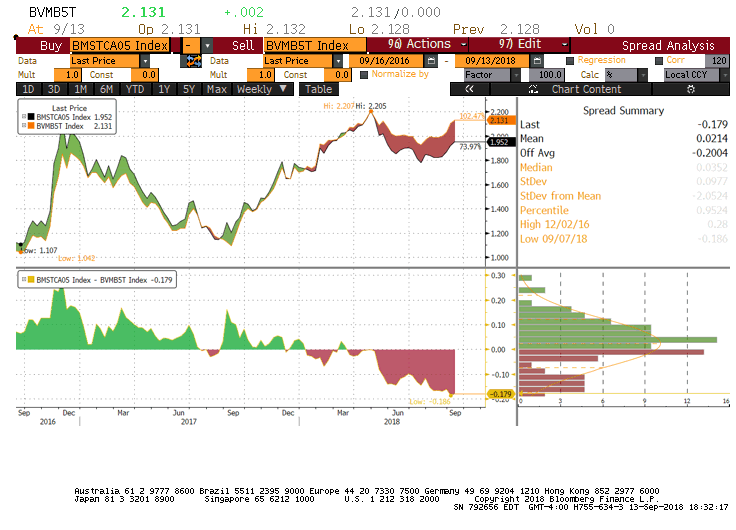Click the Median statistic label
Viewport: 736px width, 530px height.
click(536, 168)
